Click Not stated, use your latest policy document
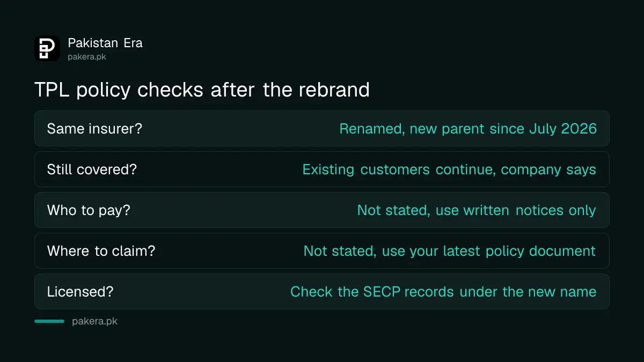This screenshot has width=644, height=362. click(x=450, y=251)
